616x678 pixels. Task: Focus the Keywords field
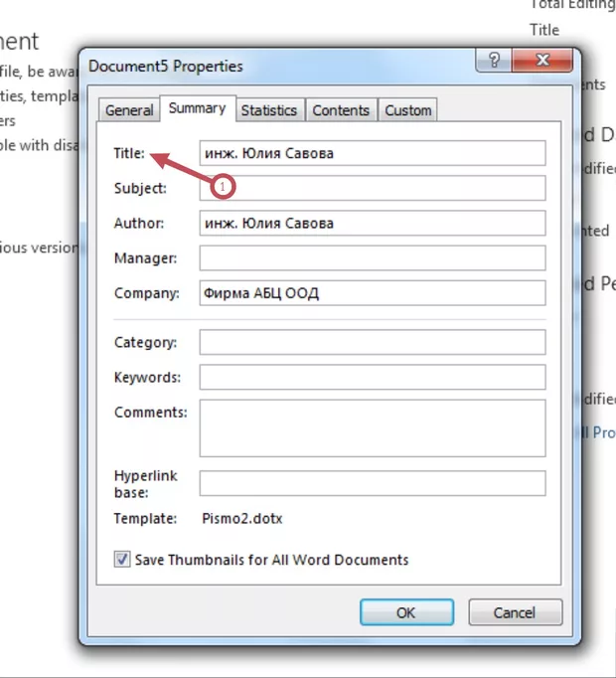tap(373, 377)
